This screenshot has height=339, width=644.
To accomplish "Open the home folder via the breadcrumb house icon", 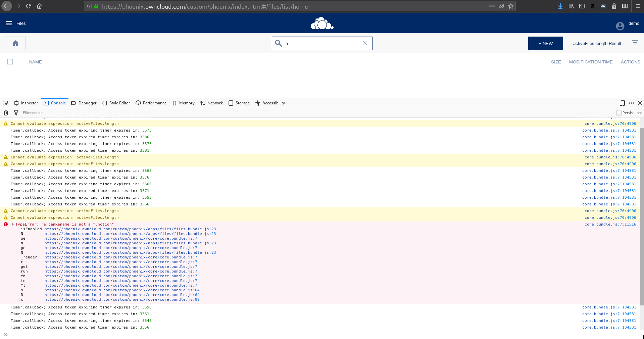I will pyautogui.click(x=15, y=43).
